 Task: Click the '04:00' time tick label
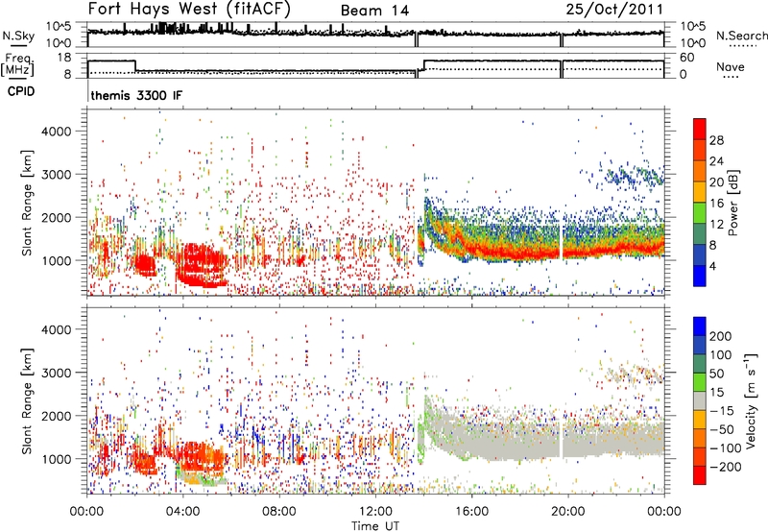pyautogui.click(x=182, y=512)
